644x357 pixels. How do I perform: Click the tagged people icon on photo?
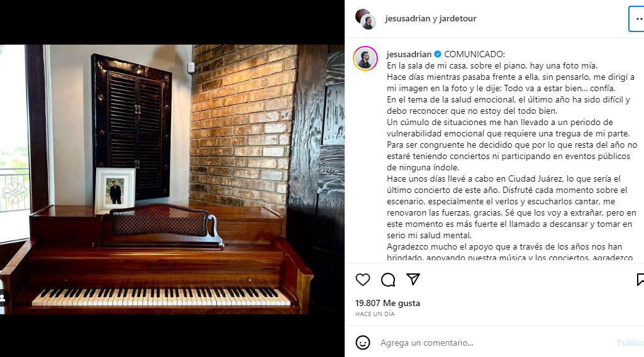coord(3,299)
